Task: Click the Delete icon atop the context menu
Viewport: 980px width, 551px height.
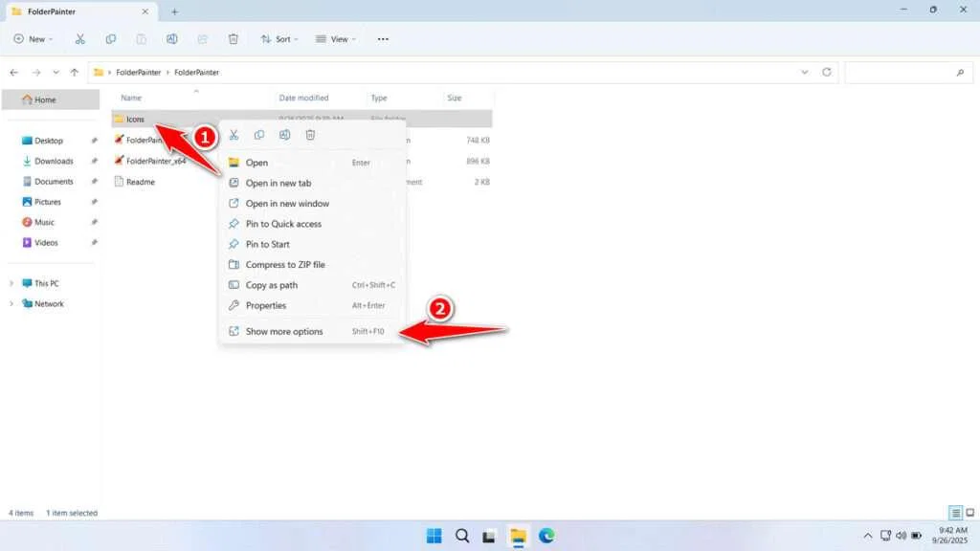Action: point(309,135)
